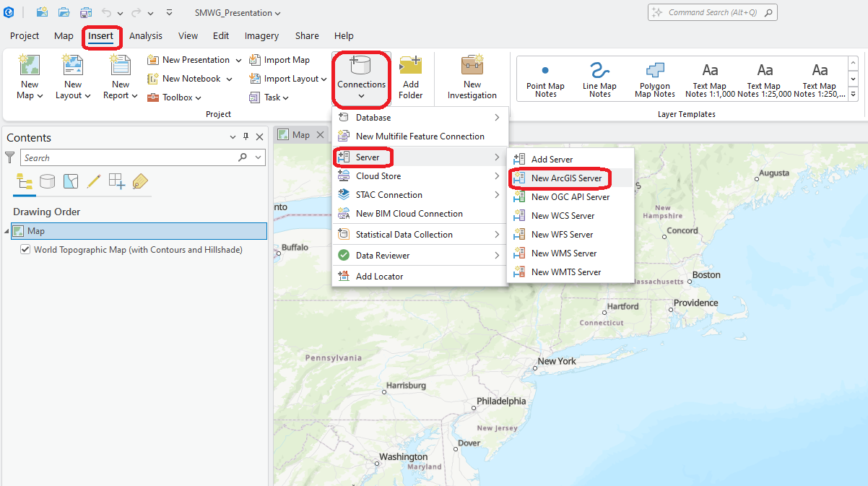Open the Contents search options dropdown
The height and width of the screenshot is (486, 868).
pyautogui.click(x=259, y=157)
